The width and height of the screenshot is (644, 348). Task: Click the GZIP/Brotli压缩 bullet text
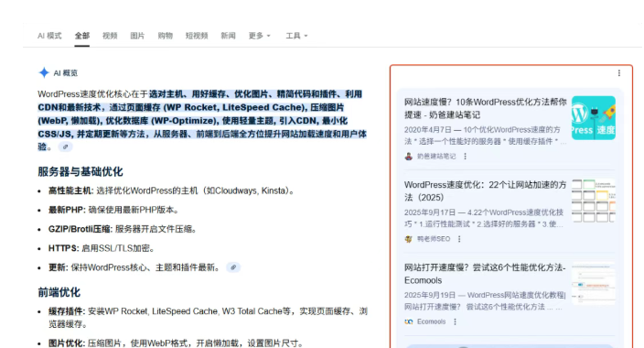coord(123,229)
